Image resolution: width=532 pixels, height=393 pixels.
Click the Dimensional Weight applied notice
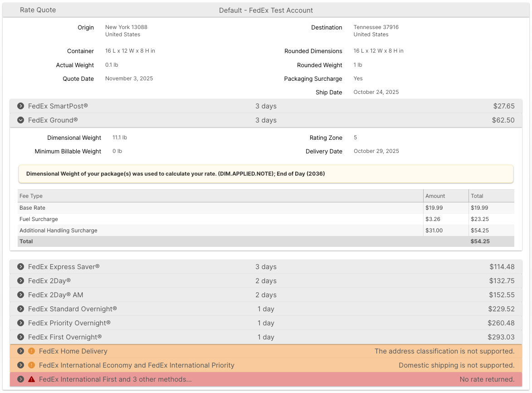pyautogui.click(x=176, y=174)
